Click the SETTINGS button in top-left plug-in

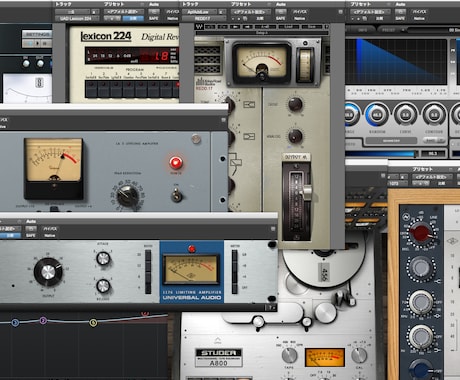37,34
